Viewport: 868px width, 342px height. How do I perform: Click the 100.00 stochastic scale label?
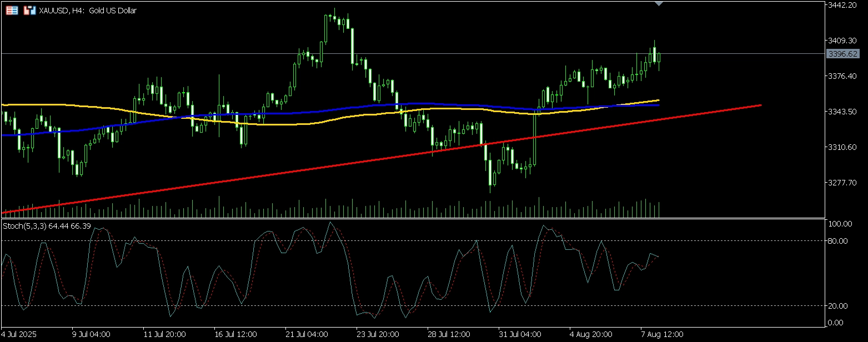click(x=839, y=224)
